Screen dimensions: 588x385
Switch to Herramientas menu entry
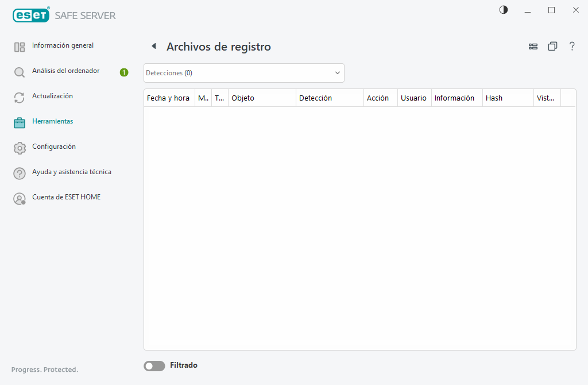click(x=53, y=121)
